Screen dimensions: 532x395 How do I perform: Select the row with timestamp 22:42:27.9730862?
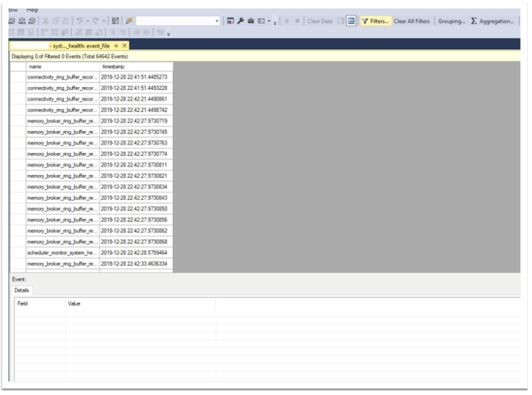92,231
